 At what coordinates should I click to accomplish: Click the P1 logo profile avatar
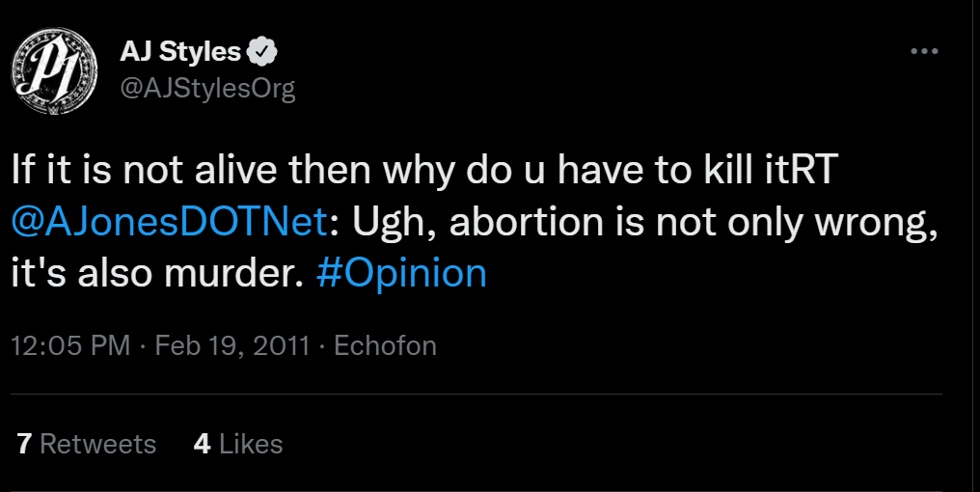[x=54, y=70]
